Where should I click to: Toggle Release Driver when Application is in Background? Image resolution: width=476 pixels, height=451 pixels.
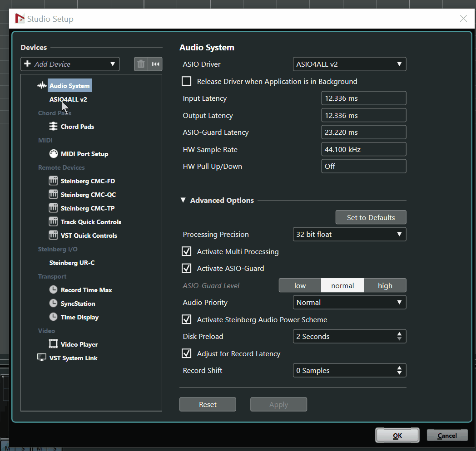click(186, 81)
